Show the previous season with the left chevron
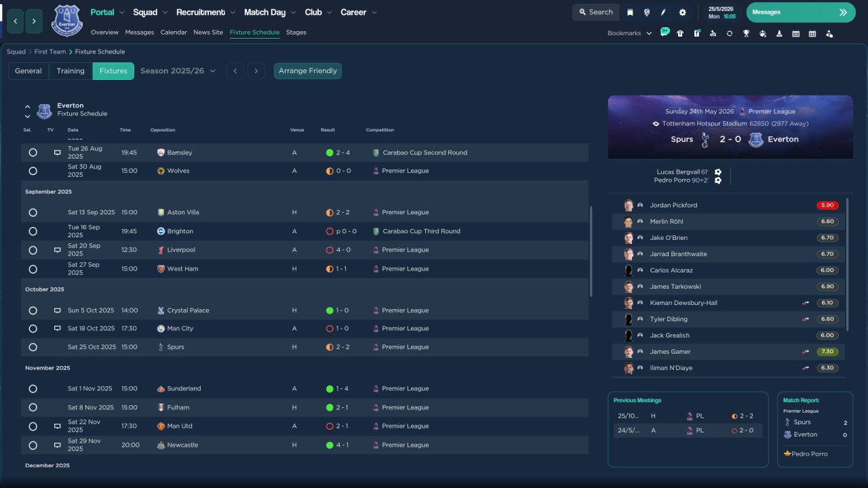The image size is (868, 488). click(235, 71)
